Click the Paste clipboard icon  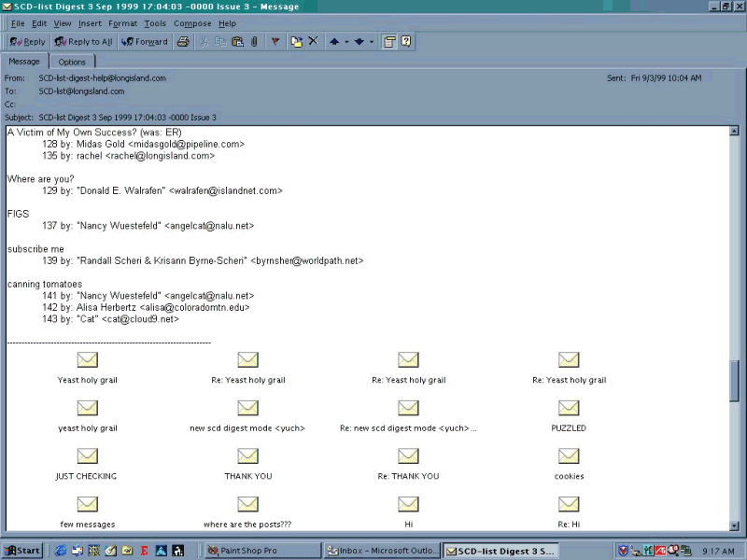237,41
